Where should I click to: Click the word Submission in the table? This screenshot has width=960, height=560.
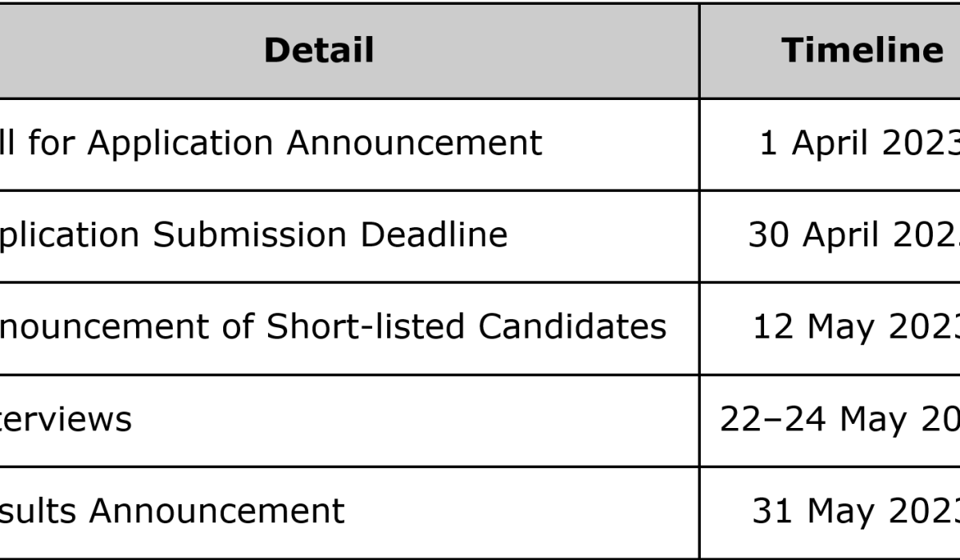tap(250, 235)
